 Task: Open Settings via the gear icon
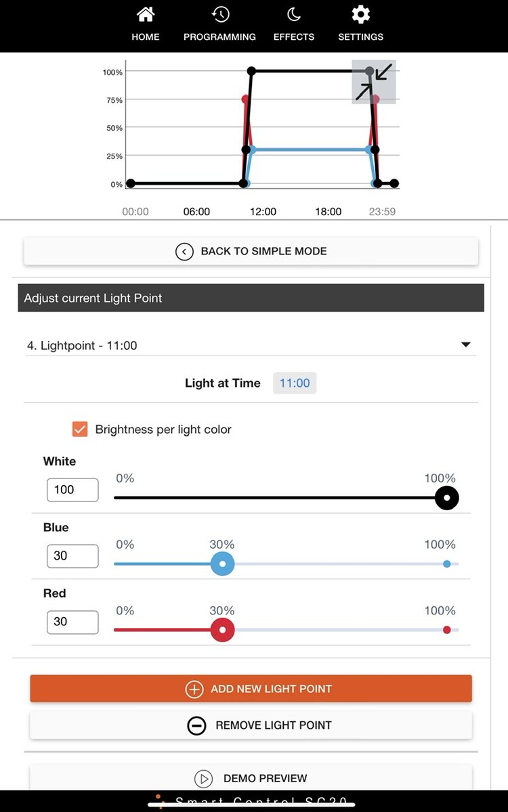[x=360, y=14]
